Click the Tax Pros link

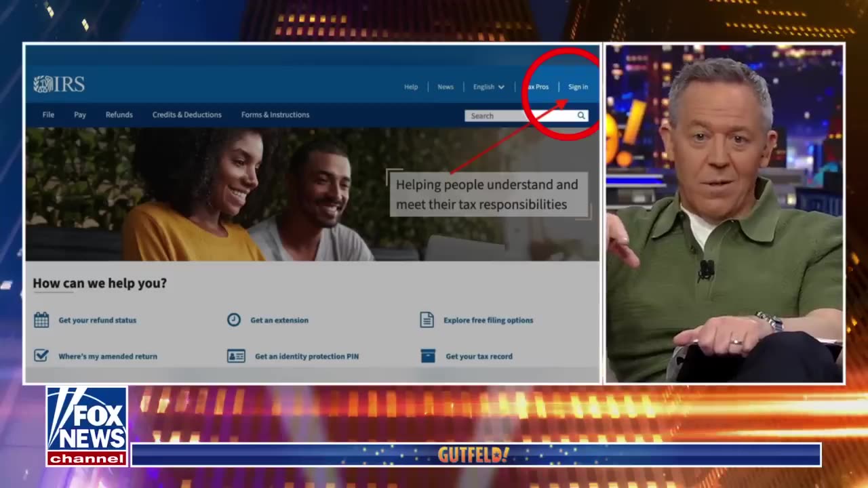point(537,87)
